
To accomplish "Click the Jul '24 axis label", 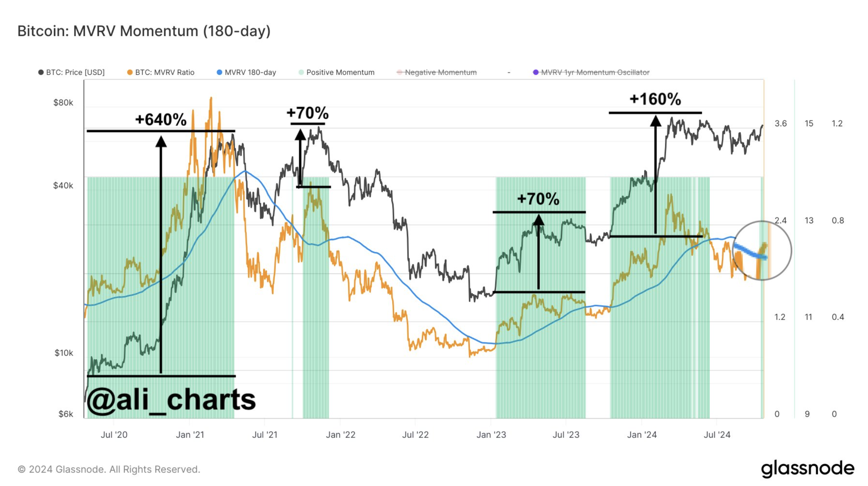I will pyautogui.click(x=717, y=435).
